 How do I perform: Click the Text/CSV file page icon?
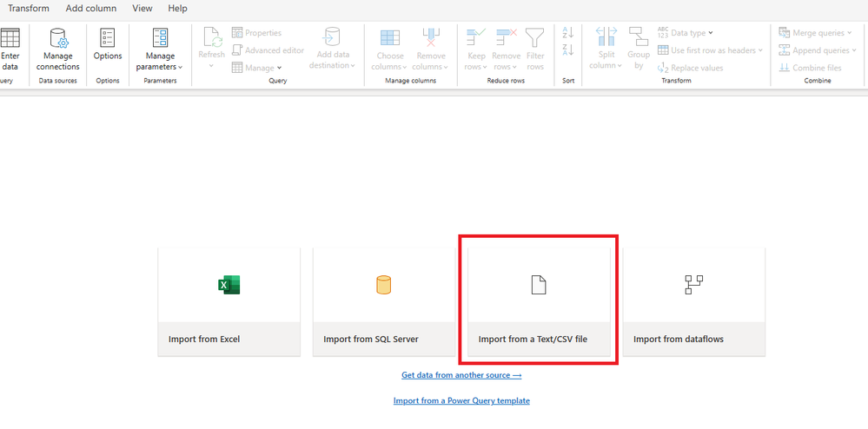pyautogui.click(x=539, y=285)
